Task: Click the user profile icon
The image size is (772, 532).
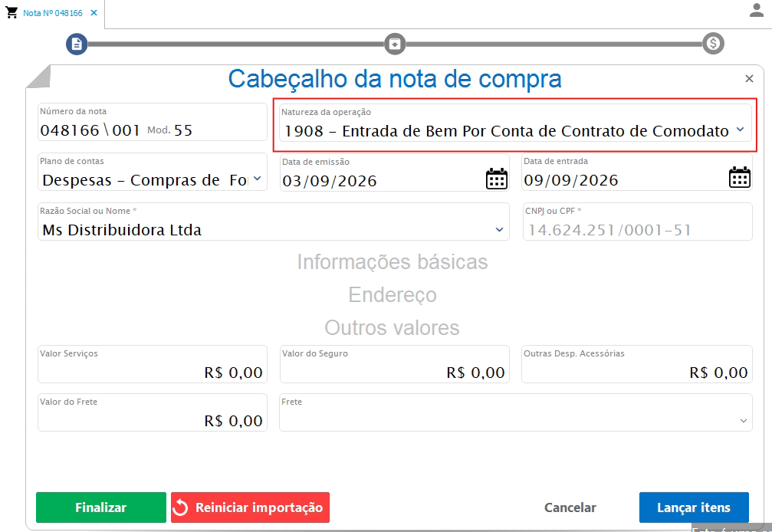Action: pyautogui.click(x=756, y=10)
